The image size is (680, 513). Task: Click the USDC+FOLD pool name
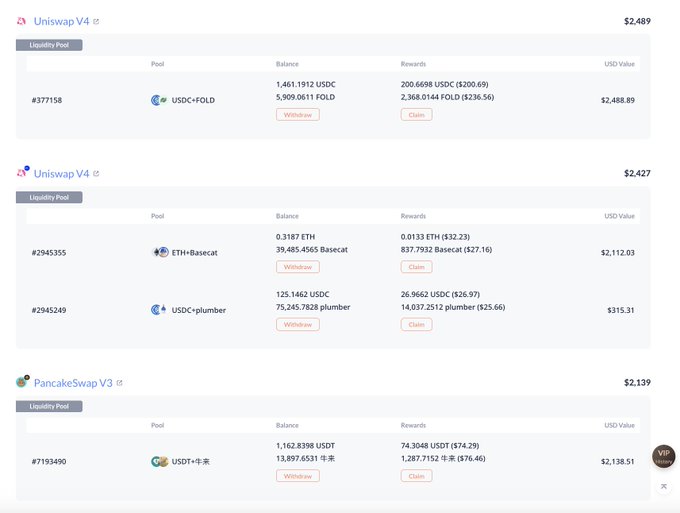coord(193,100)
